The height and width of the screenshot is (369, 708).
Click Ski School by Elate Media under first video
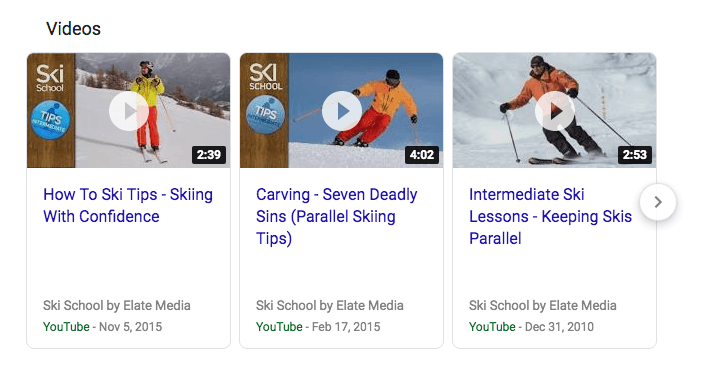click(116, 305)
